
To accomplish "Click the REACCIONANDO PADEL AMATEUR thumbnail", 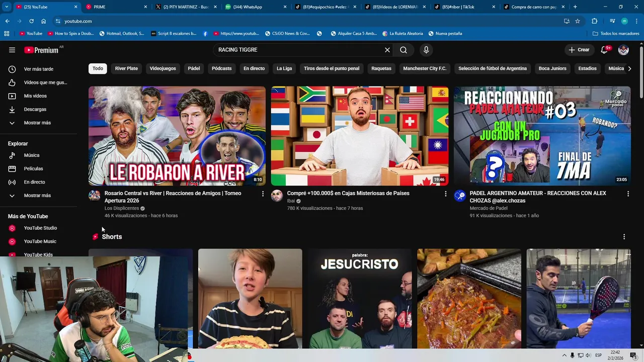I will (x=542, y=136).
